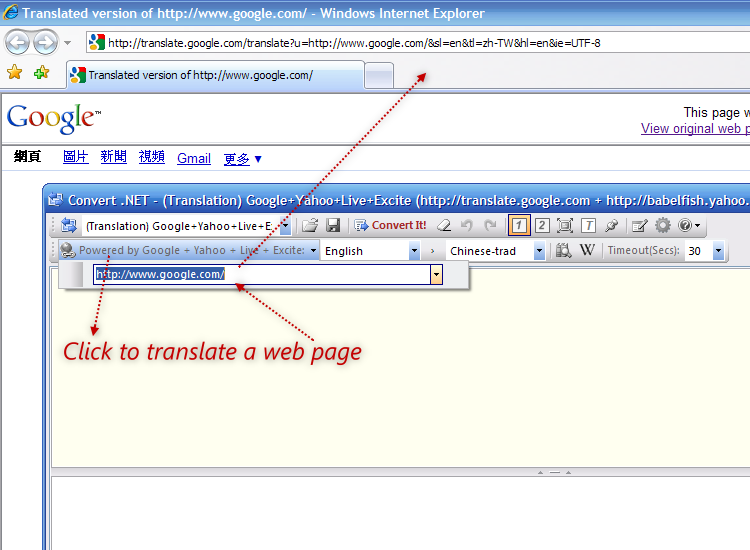
Task: Expand the English source language dropdown
Action: pyautogui.click(x=414, y=251)
